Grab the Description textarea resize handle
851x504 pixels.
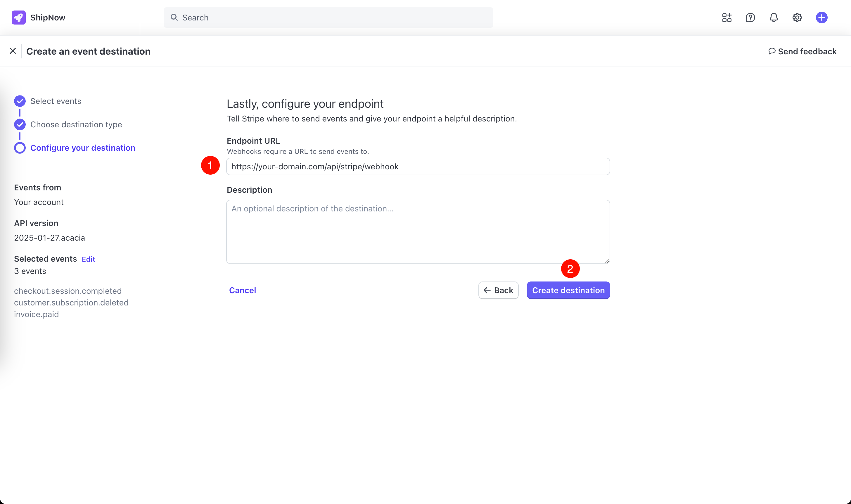(607, 261)
